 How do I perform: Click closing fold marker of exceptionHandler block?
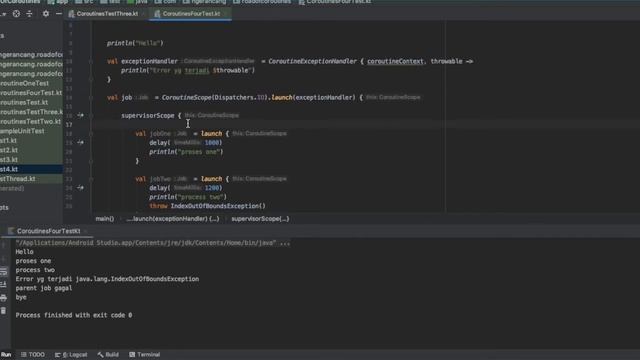click(91, 79)
